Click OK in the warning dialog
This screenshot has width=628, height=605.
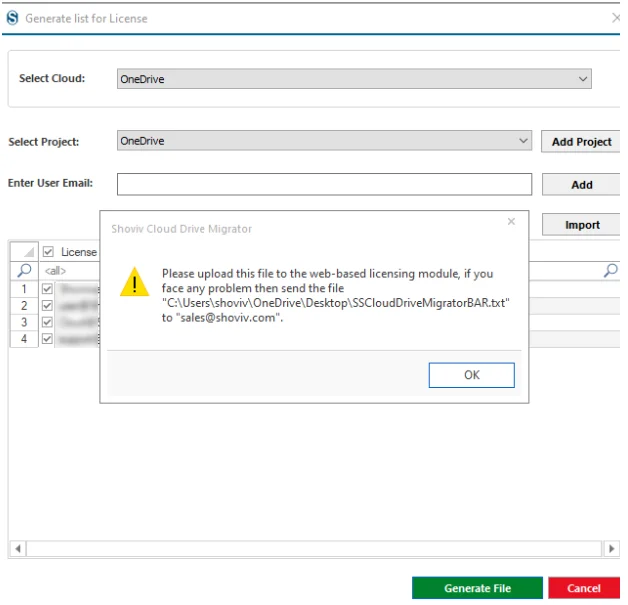pos(472,375)
